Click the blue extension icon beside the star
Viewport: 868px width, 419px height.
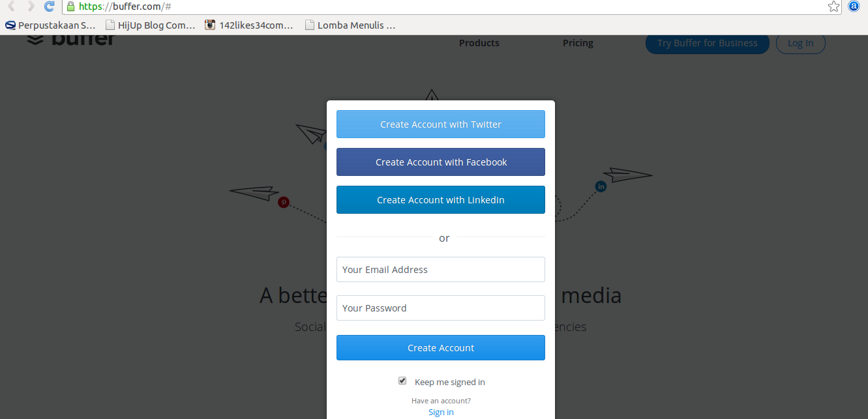click(x=854, y=7)
